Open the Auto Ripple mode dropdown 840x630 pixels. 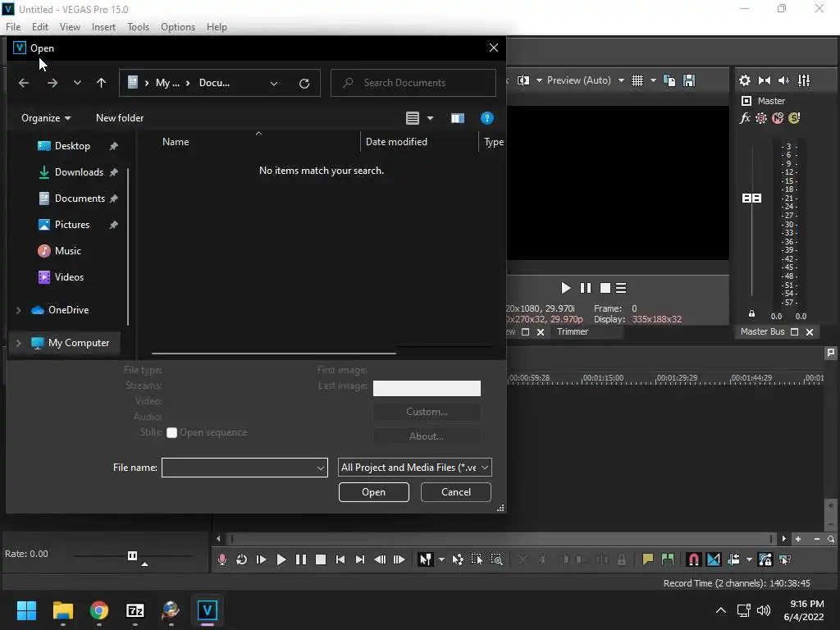coord(749,559)
